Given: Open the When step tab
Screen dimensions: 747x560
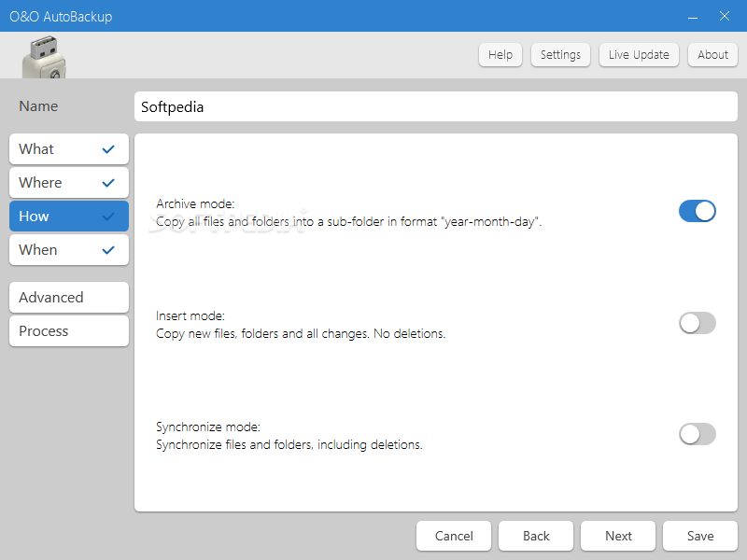Looking at the screenshot, I should [69, 249].
